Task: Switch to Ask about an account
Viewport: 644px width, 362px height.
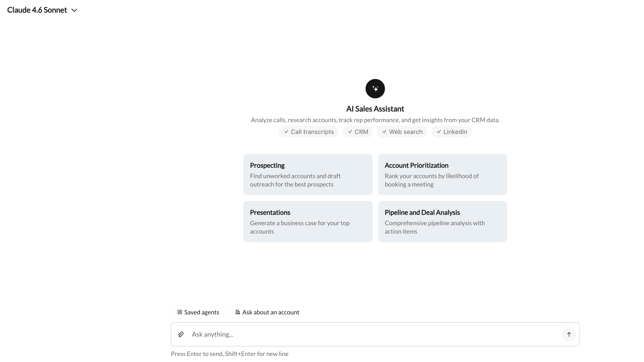Action: pos(267,312)
